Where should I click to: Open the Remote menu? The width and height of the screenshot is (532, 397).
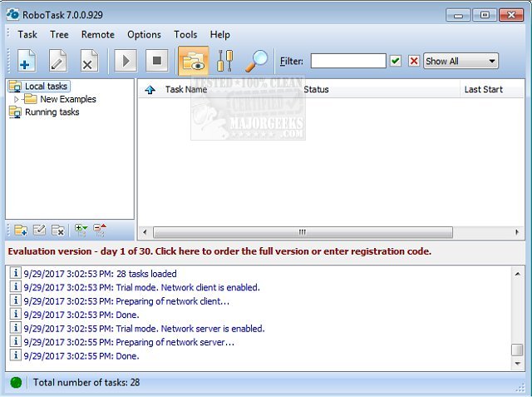(x=98, y=34)
